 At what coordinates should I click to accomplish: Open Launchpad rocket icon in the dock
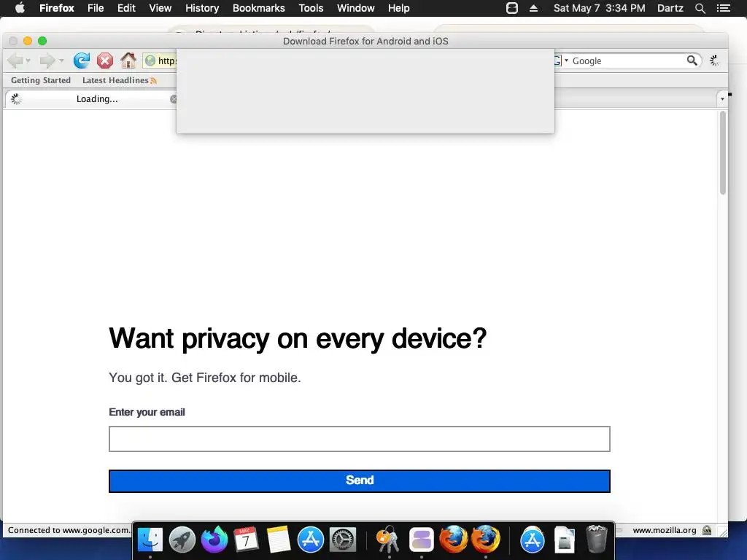point(182,540)
